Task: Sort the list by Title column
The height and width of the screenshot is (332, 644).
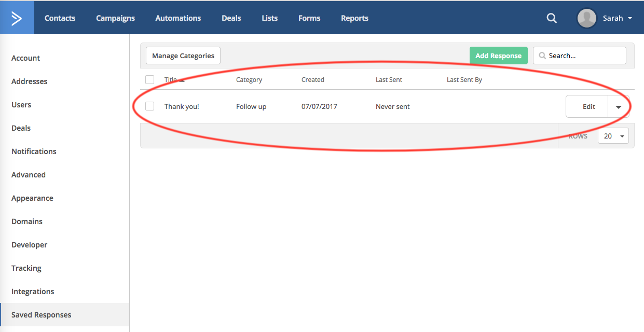Action: click(171, 80)
